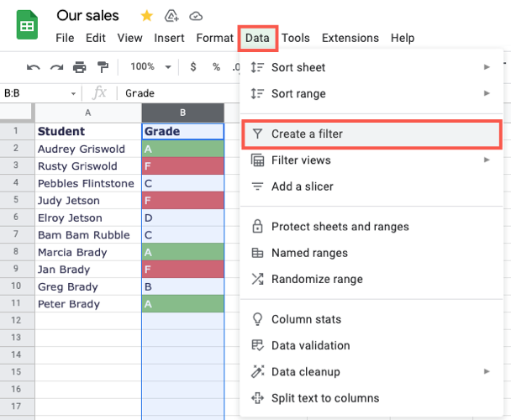511x420 pixels.
Task: Select the Grade header cell
Action: pos(183,131)
